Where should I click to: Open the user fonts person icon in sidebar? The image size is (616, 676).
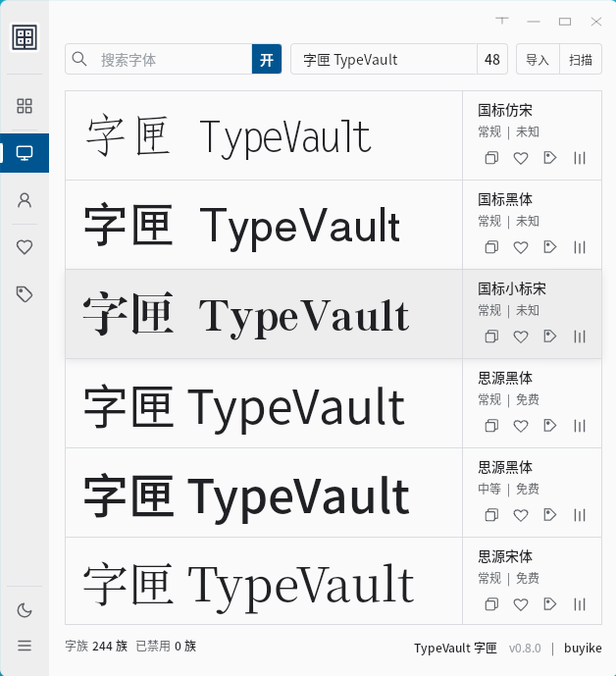point(25,200)
